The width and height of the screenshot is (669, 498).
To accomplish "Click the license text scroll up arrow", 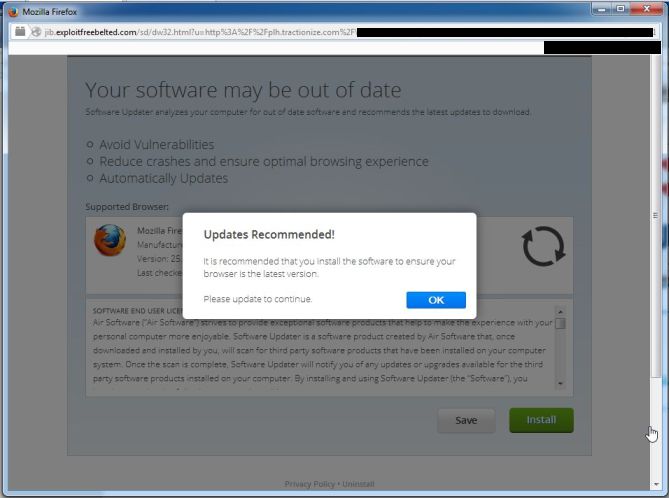I will coord(560,312).
